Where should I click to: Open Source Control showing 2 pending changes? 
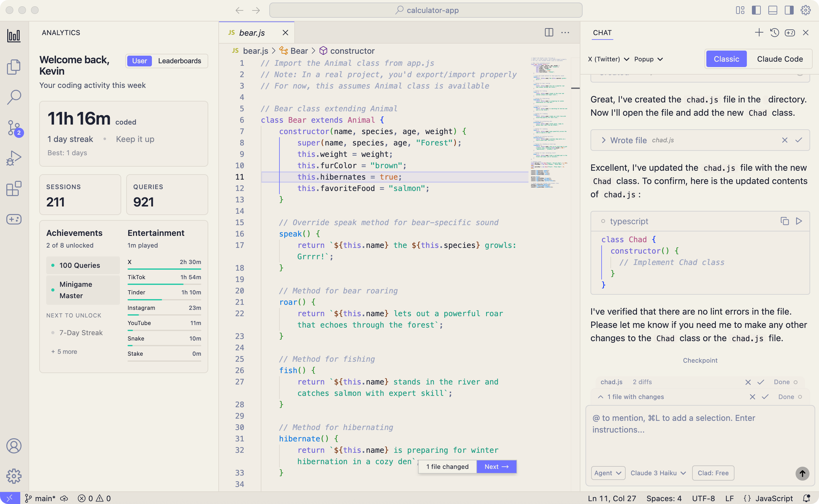[x=14, y=128]
